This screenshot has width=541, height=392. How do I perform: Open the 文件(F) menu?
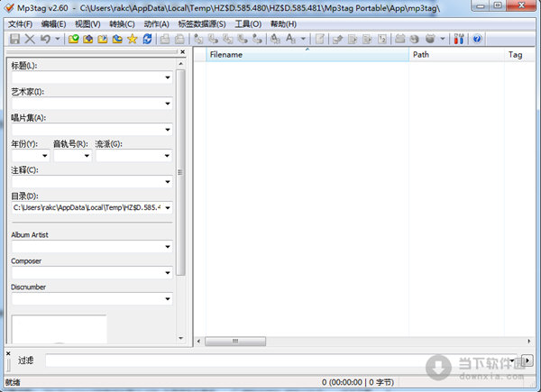coord(21,24)
